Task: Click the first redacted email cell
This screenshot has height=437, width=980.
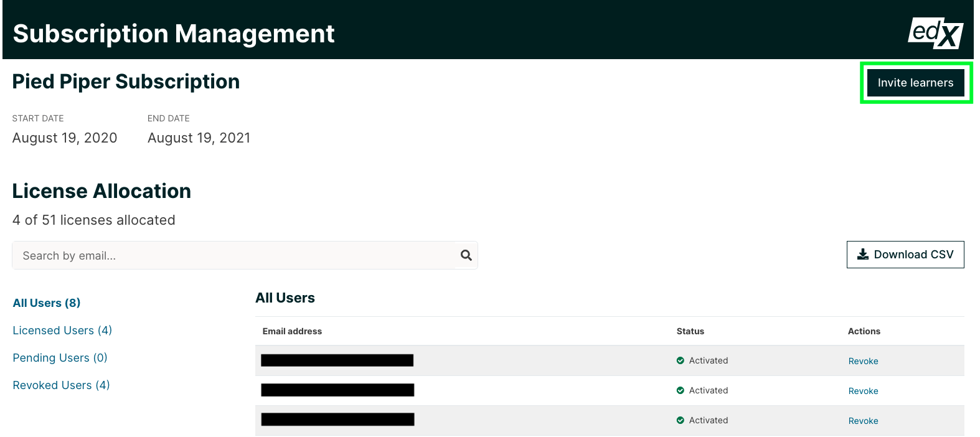Action: tap(337, 360)
